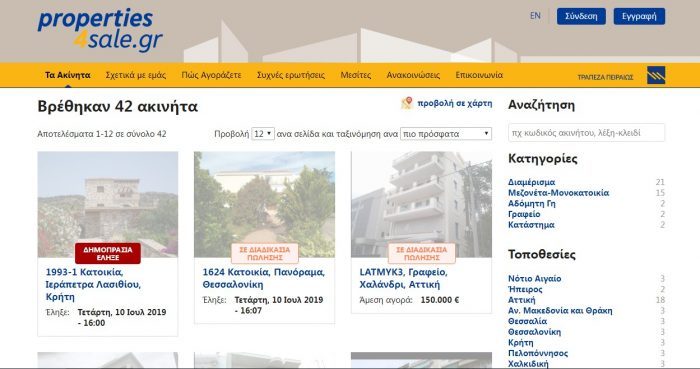Go to the Συχνές ερωτήσεις menu item
The width and height of the screenshot is (700, 369).
(291, 75)
